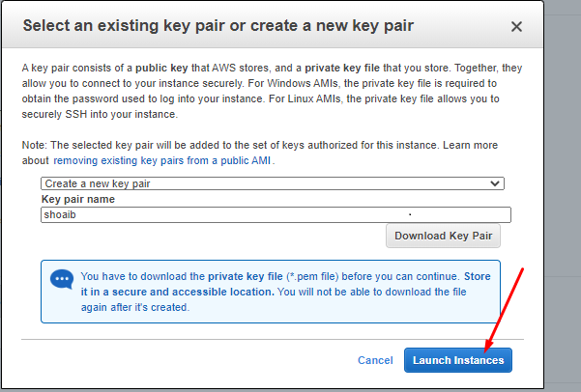Viewport: 581px width, 392px height.
Task: Close the key pair dialog with X
Action: point(516,27)
